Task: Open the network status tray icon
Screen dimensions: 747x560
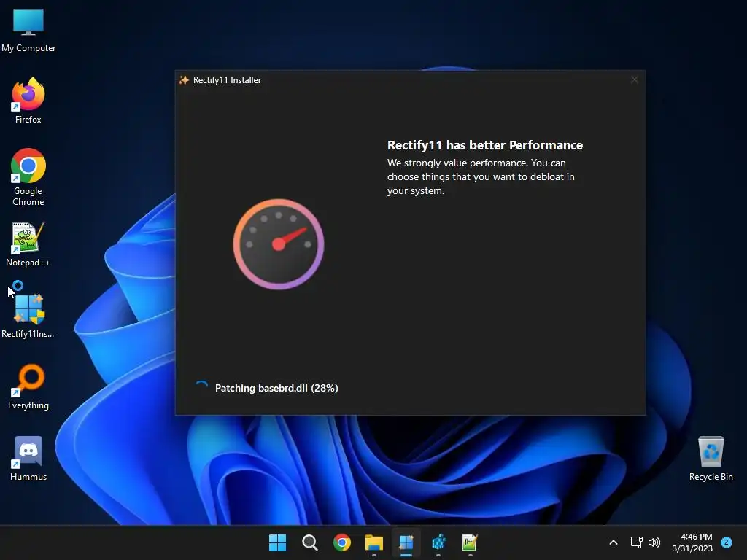Action: (636, 542)
